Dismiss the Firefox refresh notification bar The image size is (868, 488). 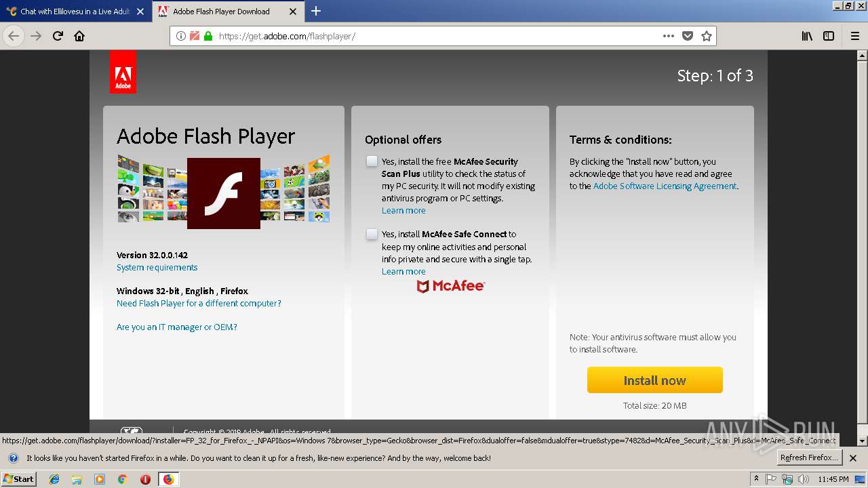[x=853, y=458]
